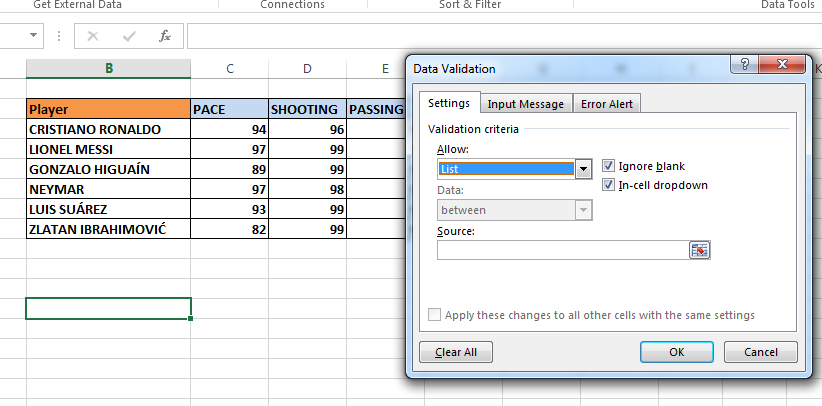This screenshot has width=822, height=406.
Task: Click the Help question mark in Data Validation
Action: pyautogui.click(x=744, y=65)
